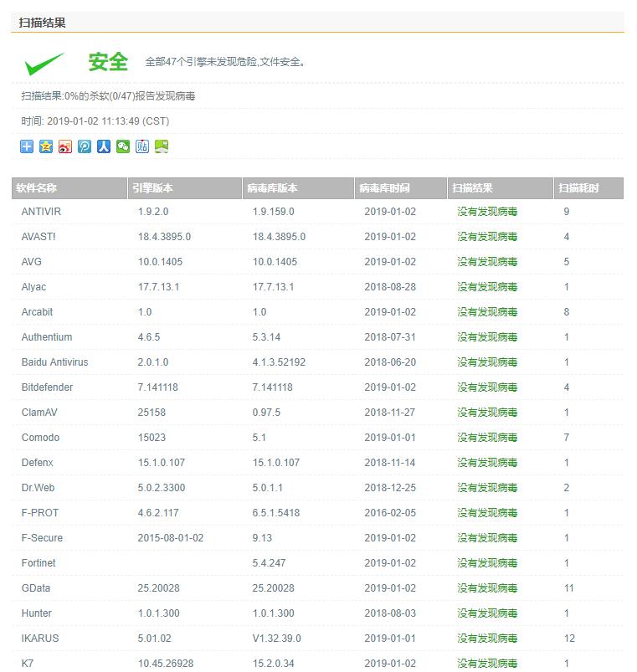This screenshot has height=672, width=637.
Task: Click Comodo engine version 15023
Action: pos(152,437)
